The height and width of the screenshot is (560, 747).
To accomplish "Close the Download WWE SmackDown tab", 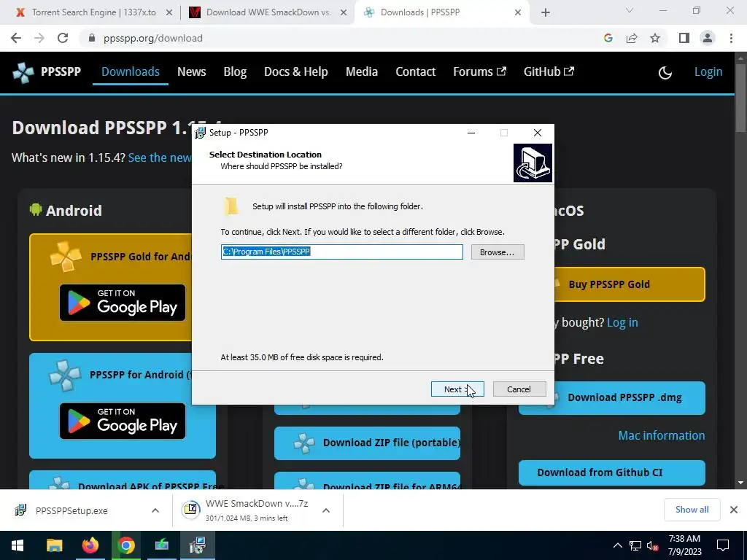I will pyautogui.click(x=343, y=13).
